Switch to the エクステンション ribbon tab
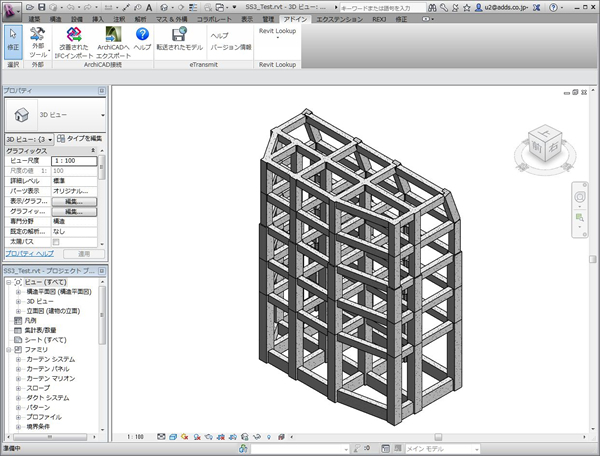 (339, 19)
